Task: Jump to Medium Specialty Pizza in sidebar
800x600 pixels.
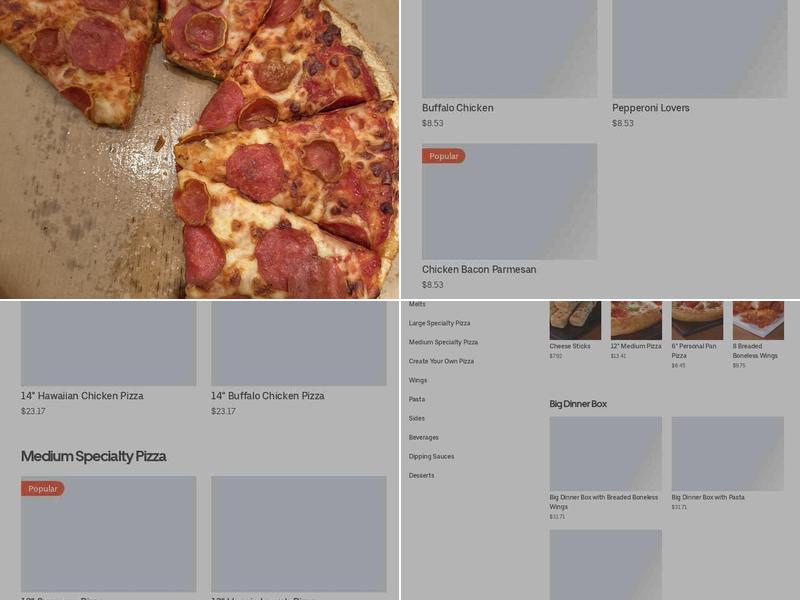Action: [443, 342]
